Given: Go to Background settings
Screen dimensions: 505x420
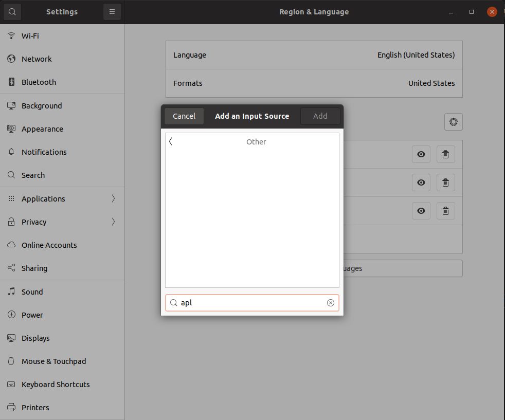Looking at the screenshot, I should (62, 106).
